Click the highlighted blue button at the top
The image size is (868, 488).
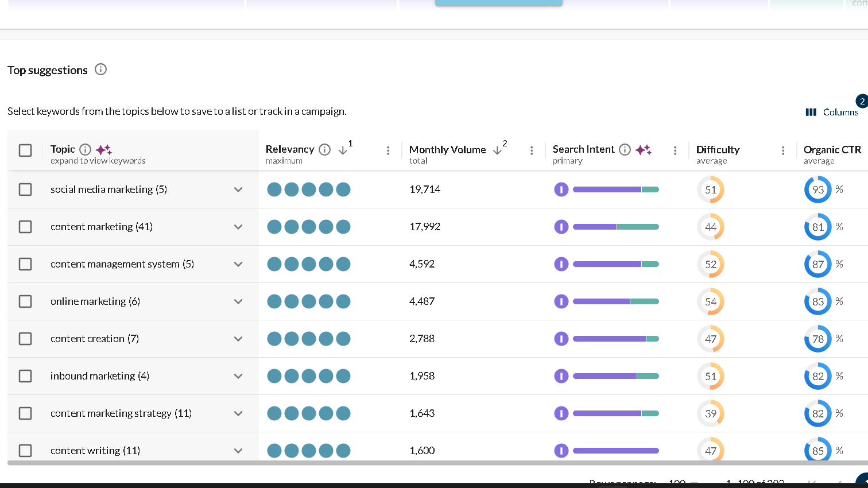click(498, 2)
